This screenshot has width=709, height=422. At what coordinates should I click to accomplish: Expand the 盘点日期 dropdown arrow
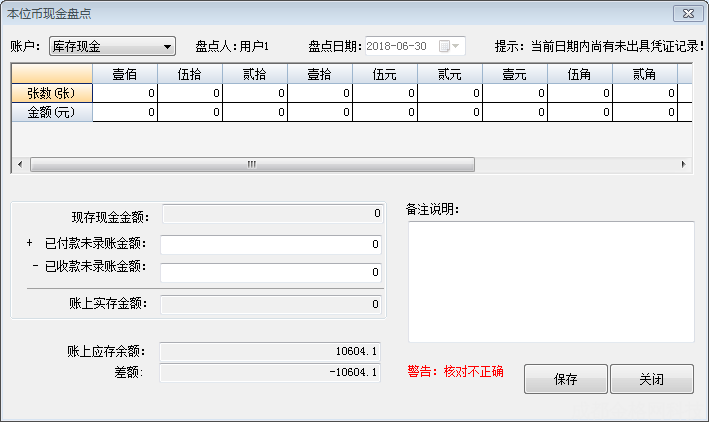click(x=457, y=46)
